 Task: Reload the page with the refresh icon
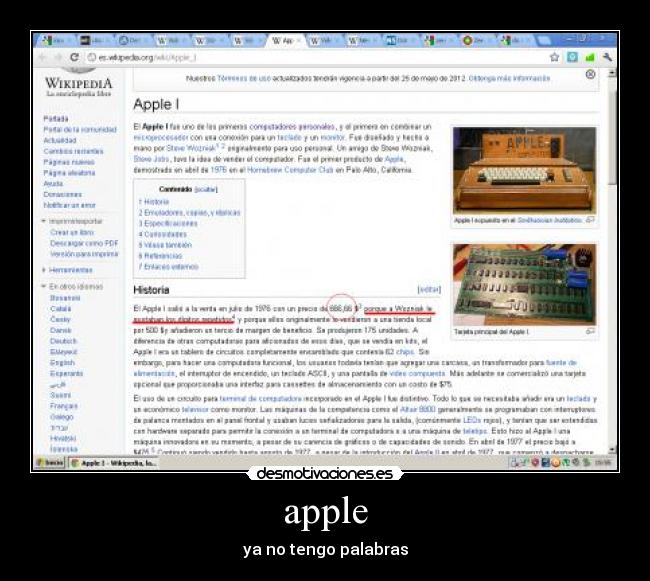click(x=74, y=57)
